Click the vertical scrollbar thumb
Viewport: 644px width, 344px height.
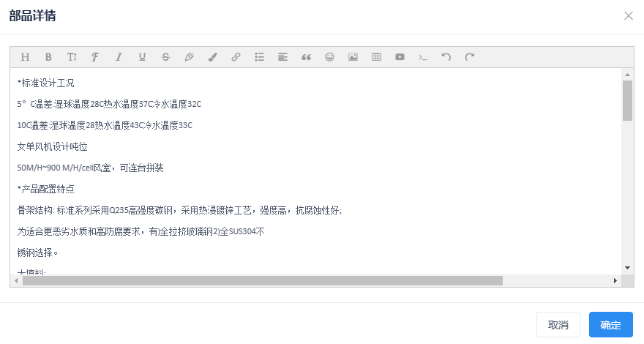627,101
